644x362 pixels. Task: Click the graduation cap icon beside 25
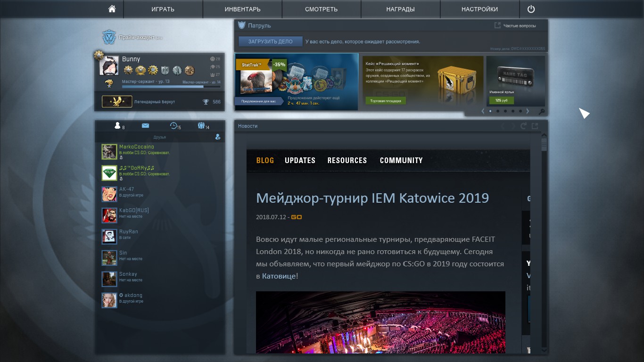(212, 66)
